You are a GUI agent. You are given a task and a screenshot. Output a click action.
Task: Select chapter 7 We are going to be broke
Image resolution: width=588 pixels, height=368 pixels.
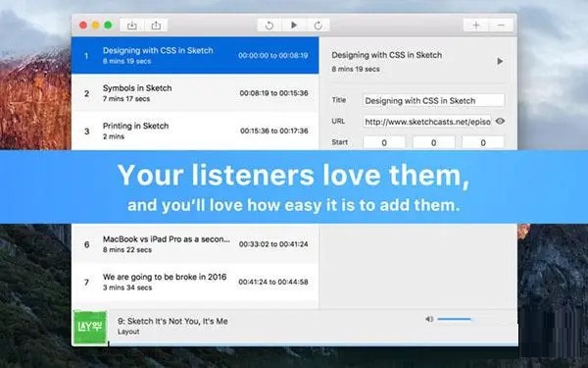click(195, 282)
